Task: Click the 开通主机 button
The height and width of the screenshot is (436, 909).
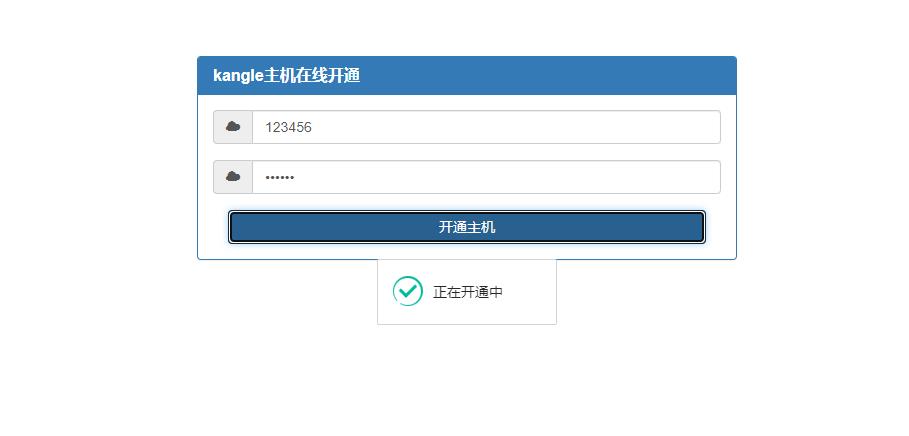Action: click(467, 227)
